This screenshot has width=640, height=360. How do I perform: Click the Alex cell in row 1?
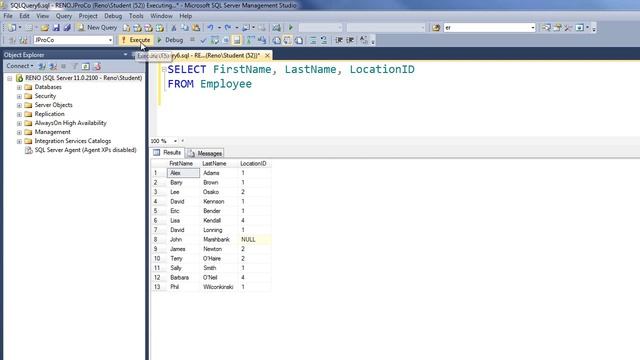coord(183,173)
